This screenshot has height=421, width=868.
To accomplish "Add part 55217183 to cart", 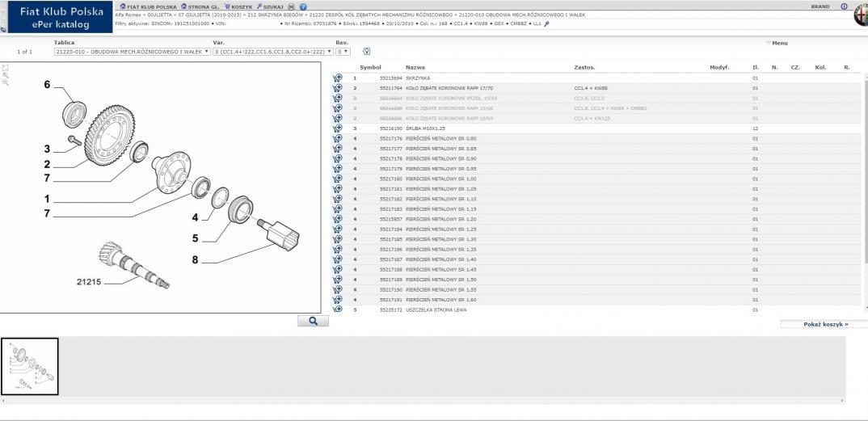I will coord(337,209).
